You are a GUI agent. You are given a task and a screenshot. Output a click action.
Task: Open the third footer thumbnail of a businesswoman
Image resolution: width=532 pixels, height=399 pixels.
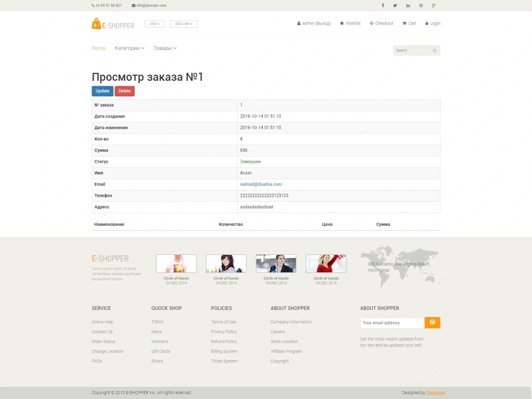[x=276, y=264]
